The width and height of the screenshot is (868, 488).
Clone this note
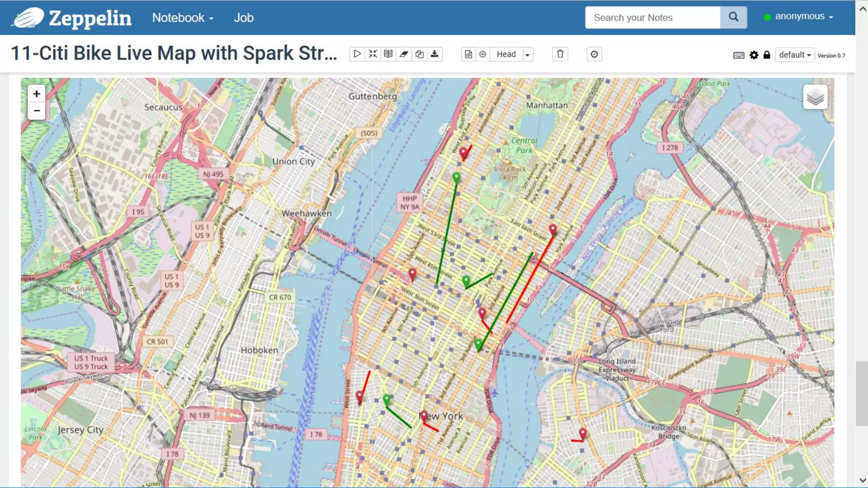[419, 54]
